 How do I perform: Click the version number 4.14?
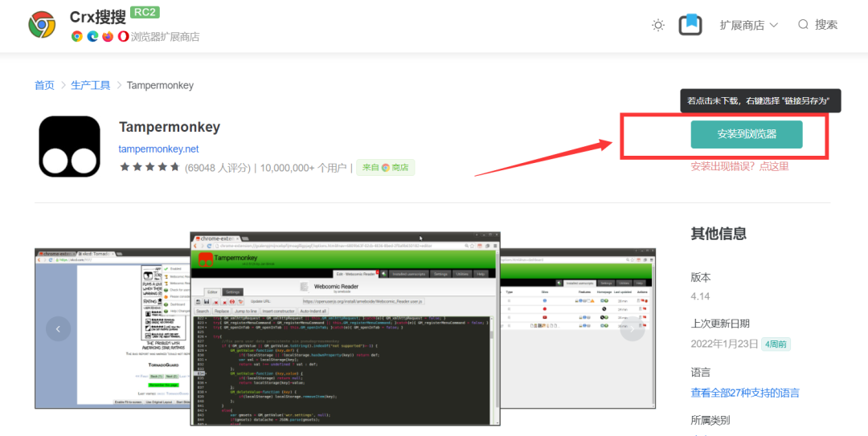(700, 296)
